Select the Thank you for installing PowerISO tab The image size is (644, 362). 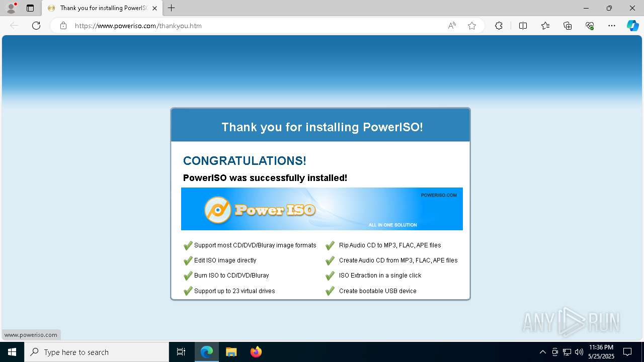[102, 8]
